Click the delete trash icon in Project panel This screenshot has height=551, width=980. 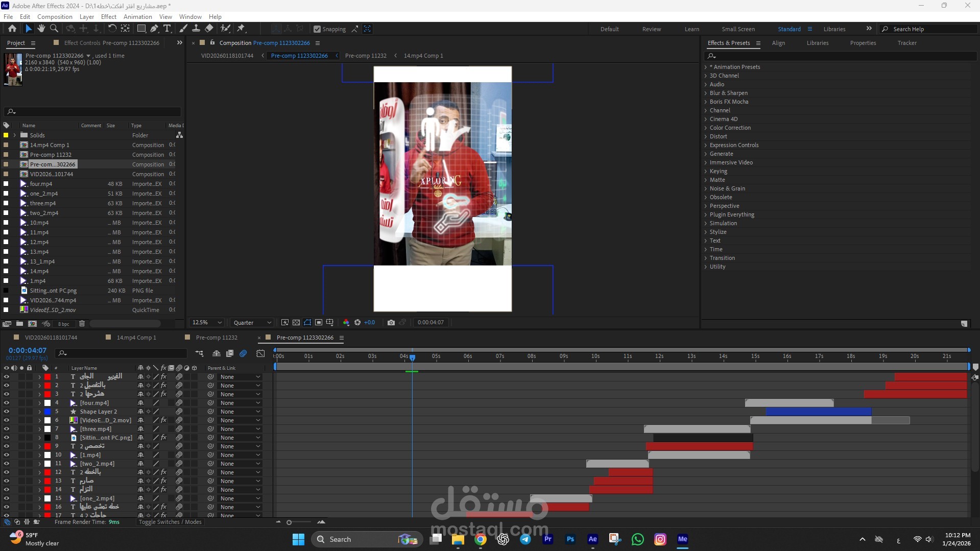82,323
